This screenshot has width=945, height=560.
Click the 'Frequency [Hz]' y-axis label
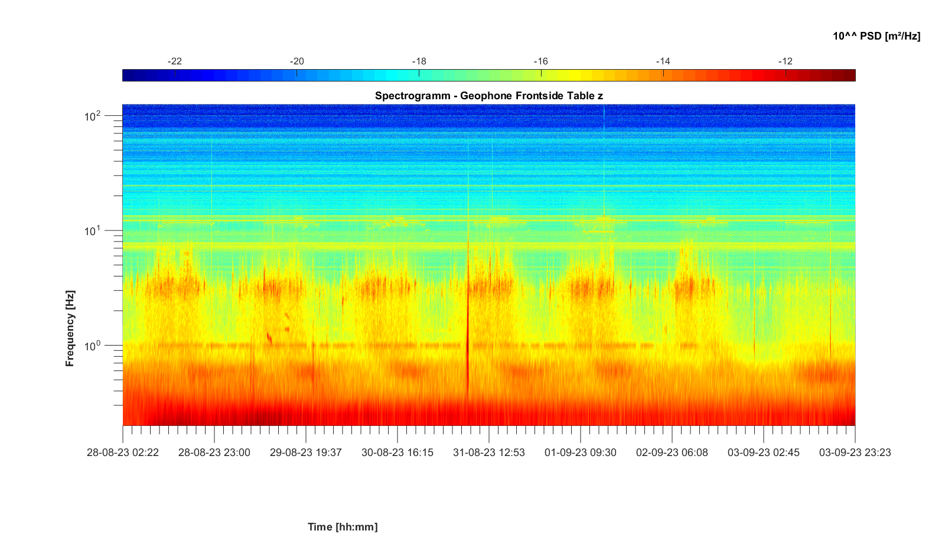coord(70,328)
